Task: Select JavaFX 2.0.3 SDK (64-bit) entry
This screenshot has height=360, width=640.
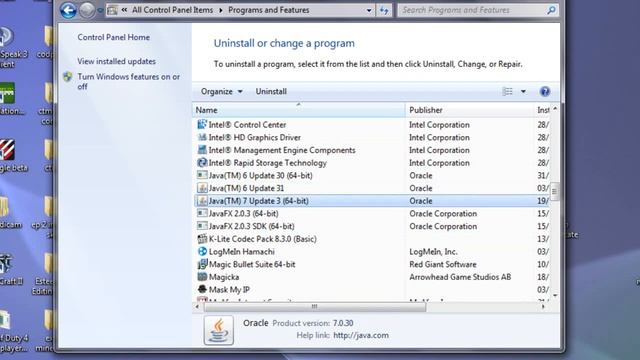Action: 251,226
